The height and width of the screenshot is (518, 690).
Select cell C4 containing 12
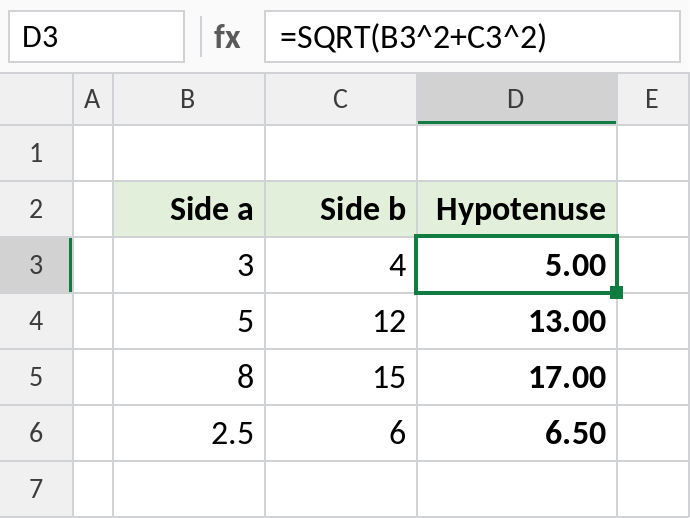click(x=341, y=321)
